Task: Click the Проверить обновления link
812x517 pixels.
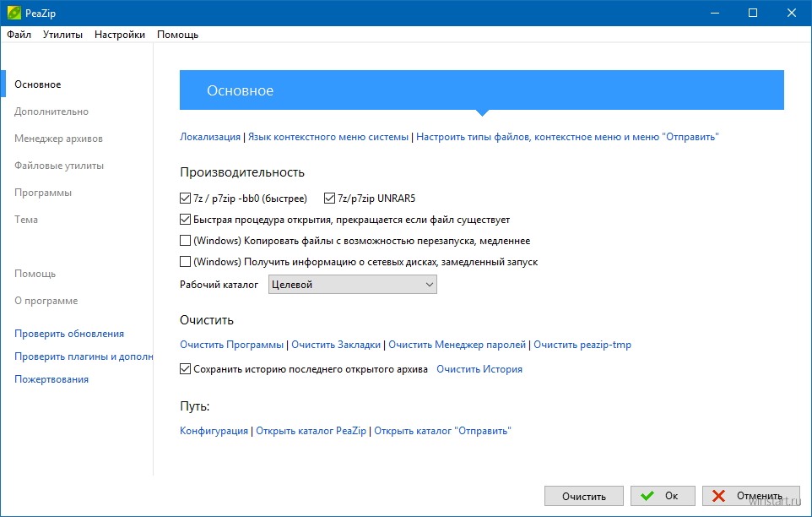Action: tap(69, 334)
